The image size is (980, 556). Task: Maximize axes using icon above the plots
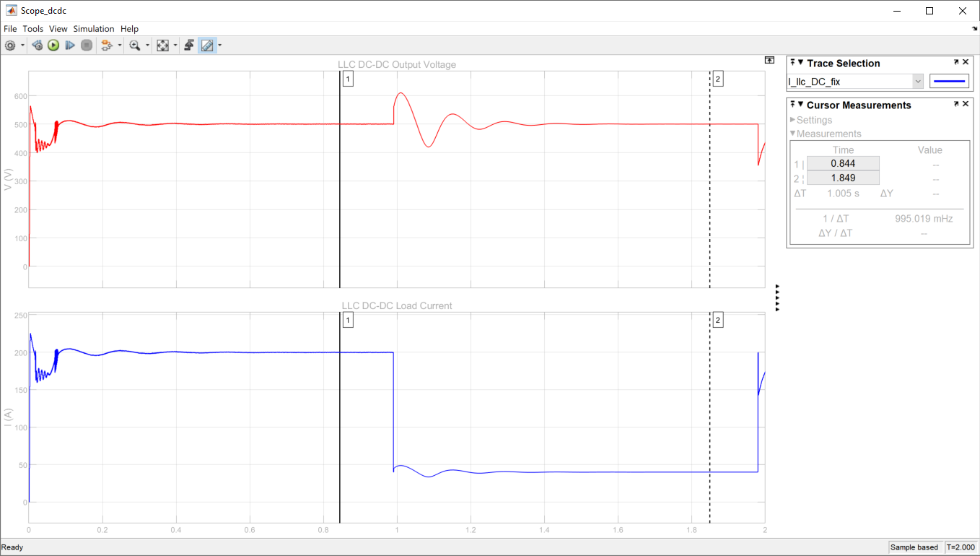(770, 61)
